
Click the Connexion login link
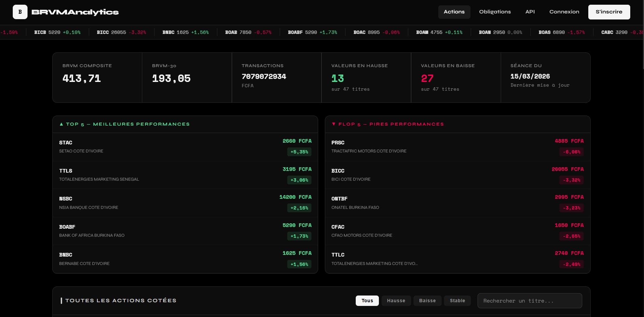pos(564,12)
